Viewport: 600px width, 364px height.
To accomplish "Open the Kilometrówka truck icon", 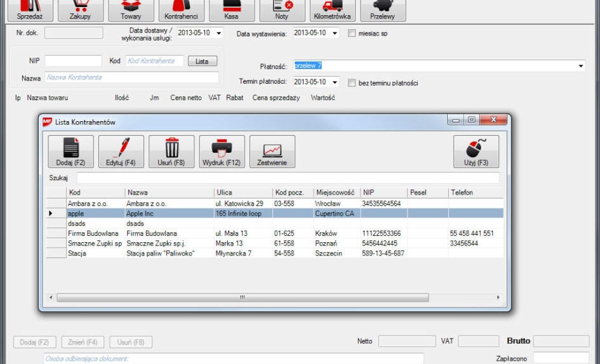I will pyautogui.click(x=332, y=10).
